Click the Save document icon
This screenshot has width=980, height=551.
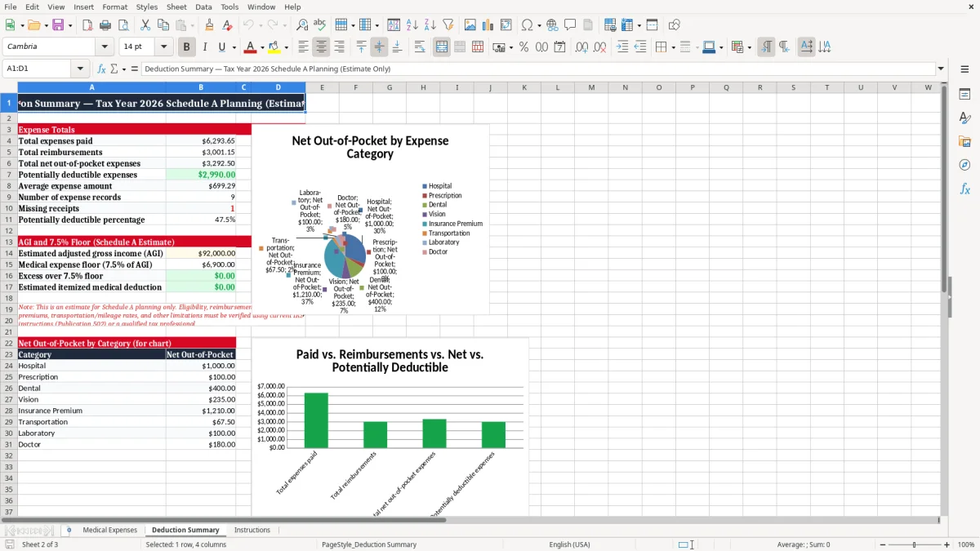click(x=57, y=25)
